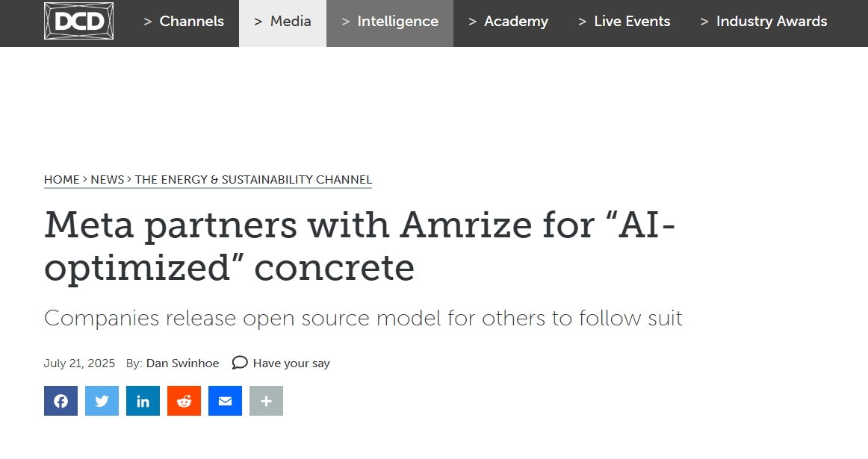Share article on Reddit

tap(184, 401)
